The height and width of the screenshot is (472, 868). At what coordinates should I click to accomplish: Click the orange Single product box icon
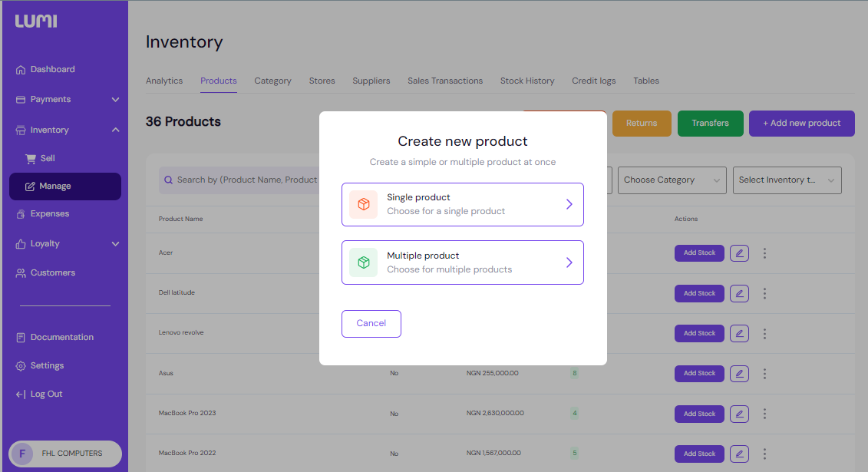[363, 204]
